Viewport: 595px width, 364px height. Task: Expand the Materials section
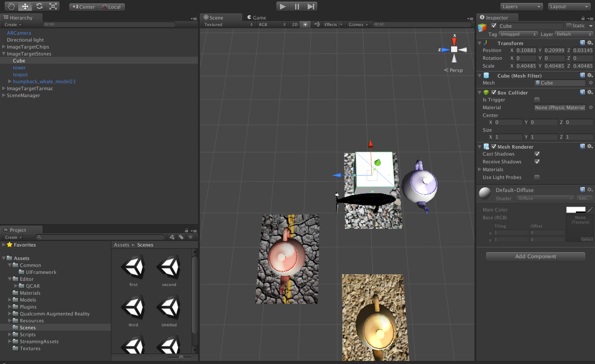pos(480,169)
